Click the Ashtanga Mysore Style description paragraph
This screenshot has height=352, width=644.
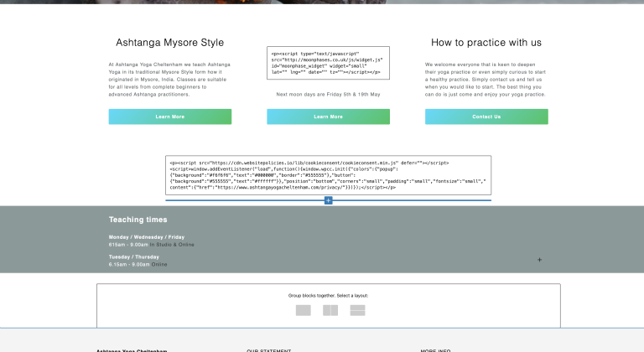coord(169,79)
